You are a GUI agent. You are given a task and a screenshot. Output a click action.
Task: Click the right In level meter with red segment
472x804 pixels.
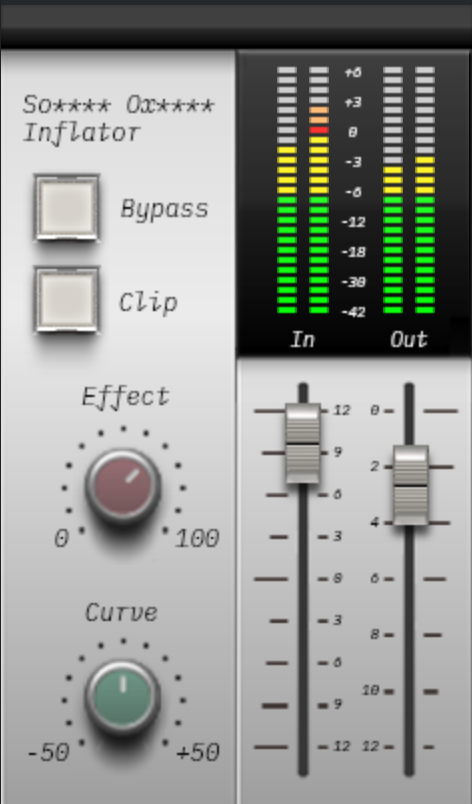tap(319, 190)
